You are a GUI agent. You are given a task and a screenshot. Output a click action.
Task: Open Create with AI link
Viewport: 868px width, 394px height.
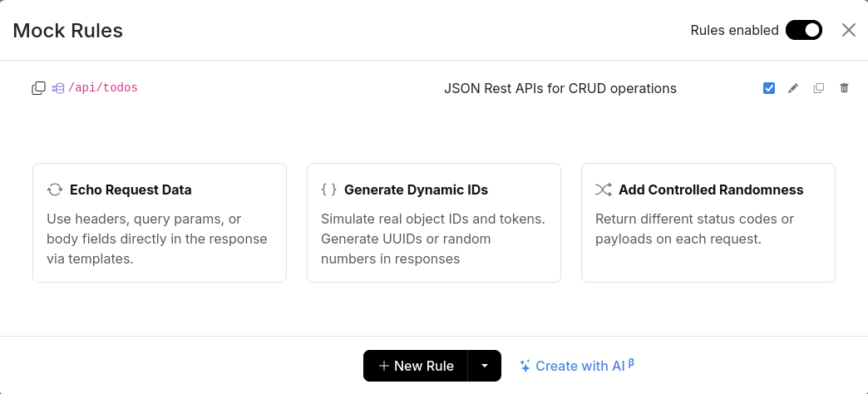pos(577,366)
